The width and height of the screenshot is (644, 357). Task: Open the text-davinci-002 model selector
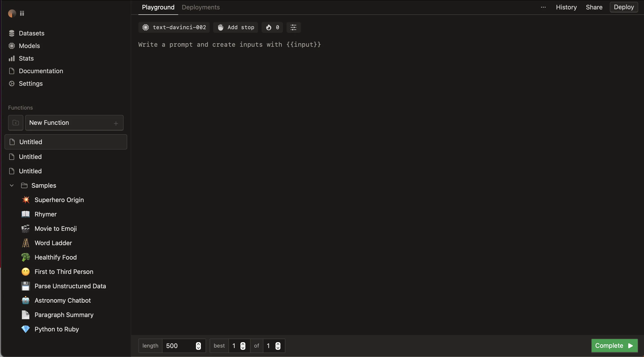[174, 27]
